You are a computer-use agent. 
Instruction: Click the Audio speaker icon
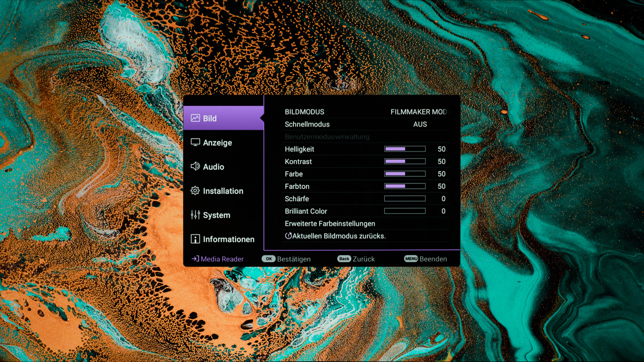coord(195,166)
